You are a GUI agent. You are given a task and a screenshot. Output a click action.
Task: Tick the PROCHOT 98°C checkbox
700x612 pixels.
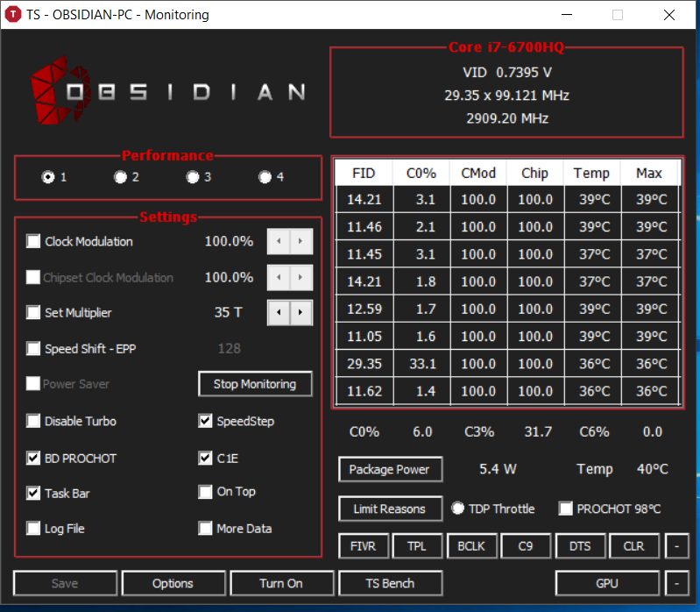click(566, 509)
